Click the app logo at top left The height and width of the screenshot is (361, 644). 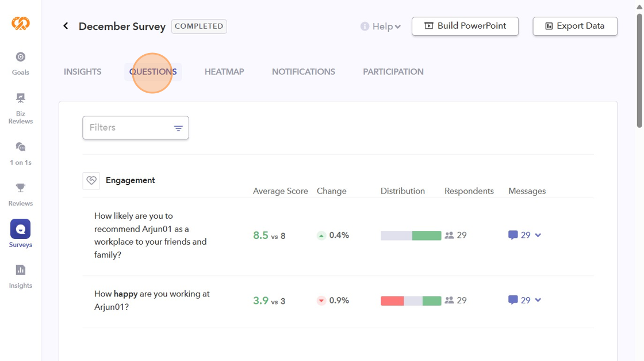(21, 24)
